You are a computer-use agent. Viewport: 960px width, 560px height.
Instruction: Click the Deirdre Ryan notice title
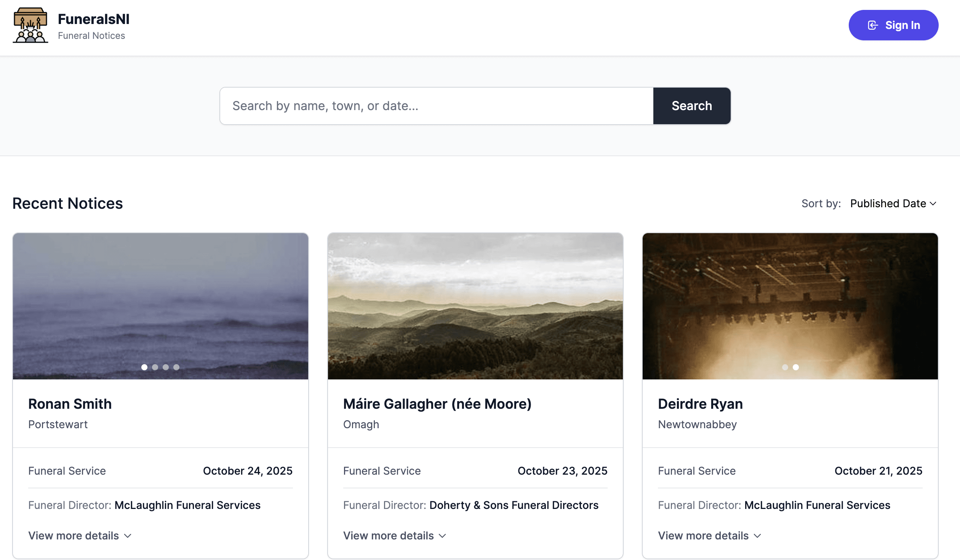[x=700, y=404]
